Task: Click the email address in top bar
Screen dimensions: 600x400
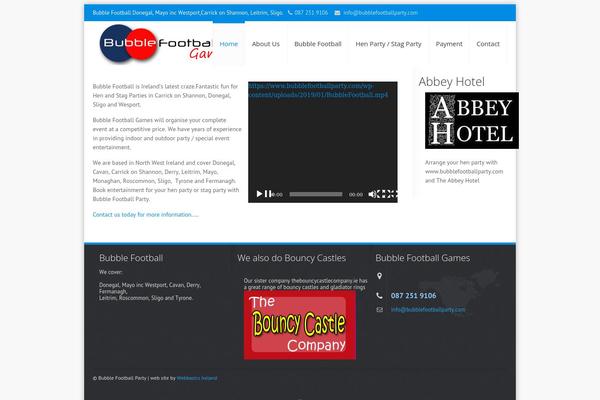Action: point(380,13)
